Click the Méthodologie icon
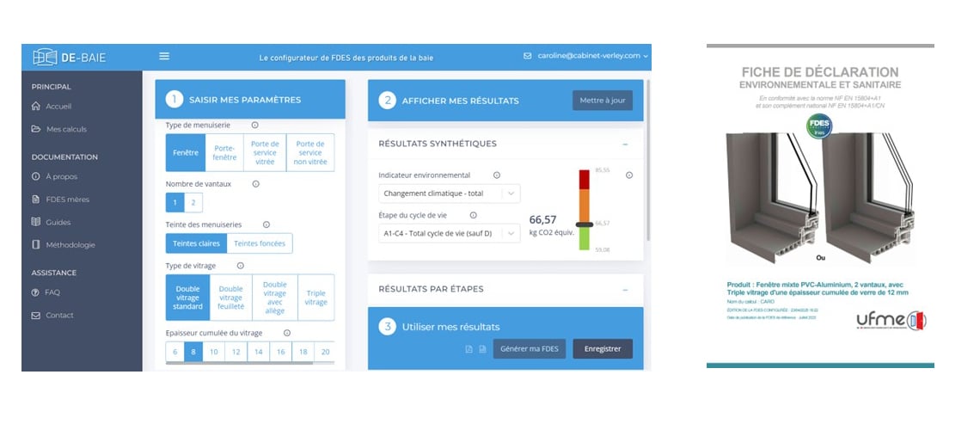This screenshot has width=980, height=430. point(35,245)
